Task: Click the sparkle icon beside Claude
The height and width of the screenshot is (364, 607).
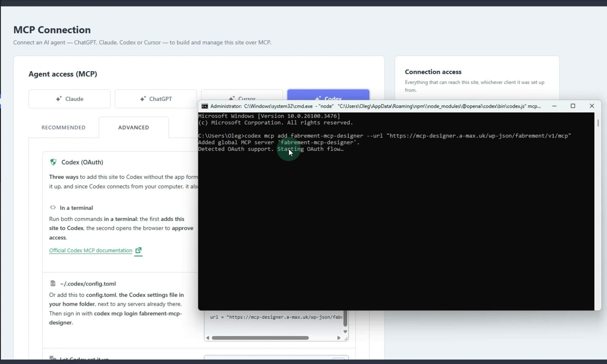Action: pyautogui.click(x=59, y=99)
